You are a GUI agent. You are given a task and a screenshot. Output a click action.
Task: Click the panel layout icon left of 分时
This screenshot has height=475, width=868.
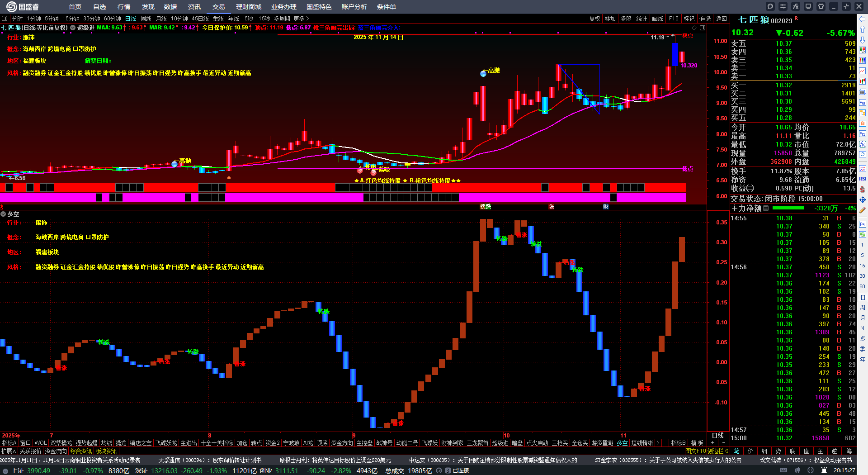[x=5, y=19]
